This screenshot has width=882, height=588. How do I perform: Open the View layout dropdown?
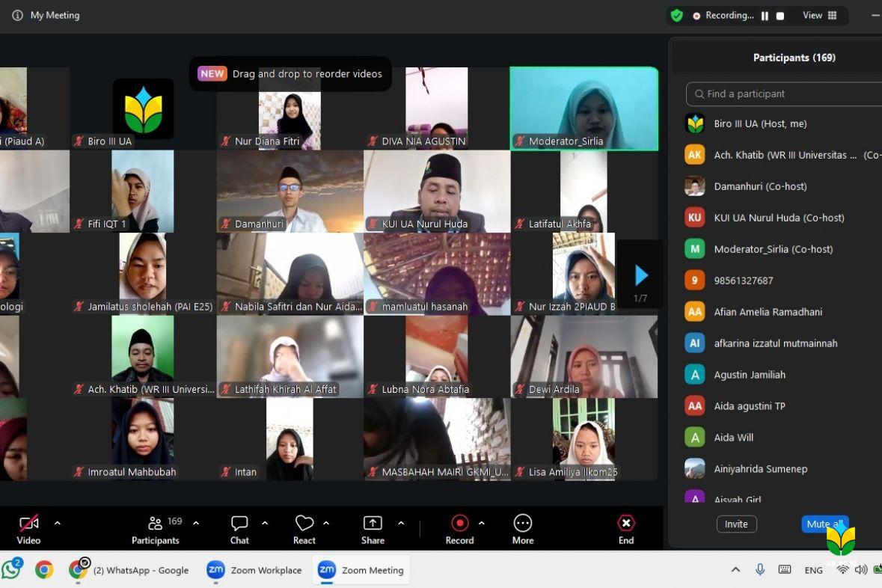click(x=820, y=16)
